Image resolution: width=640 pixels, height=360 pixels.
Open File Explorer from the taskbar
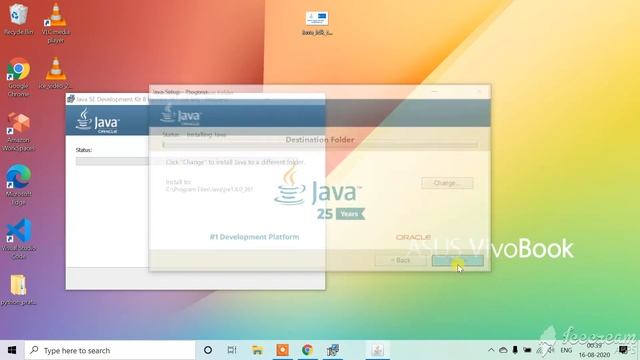257,350
